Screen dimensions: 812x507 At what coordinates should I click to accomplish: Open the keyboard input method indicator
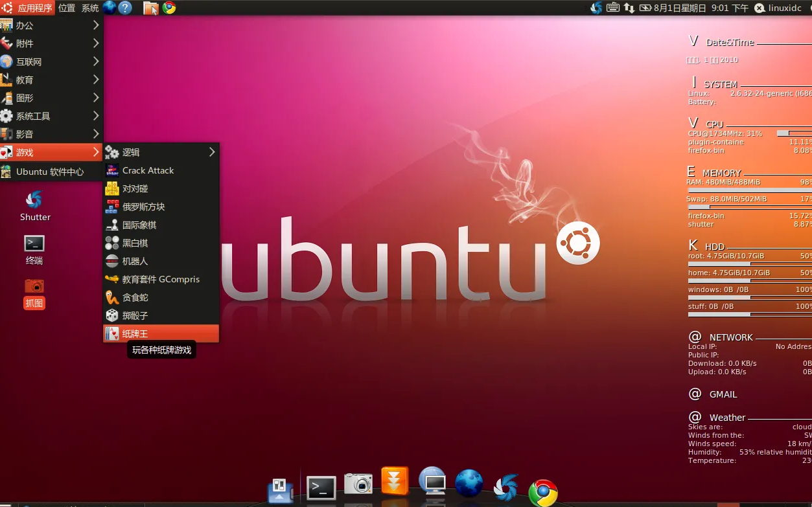click(614, 8)
